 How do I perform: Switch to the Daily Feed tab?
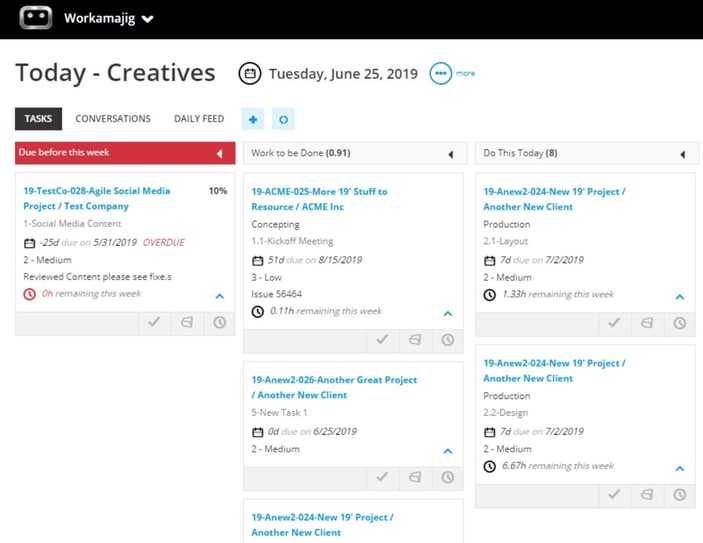[199, 119]
